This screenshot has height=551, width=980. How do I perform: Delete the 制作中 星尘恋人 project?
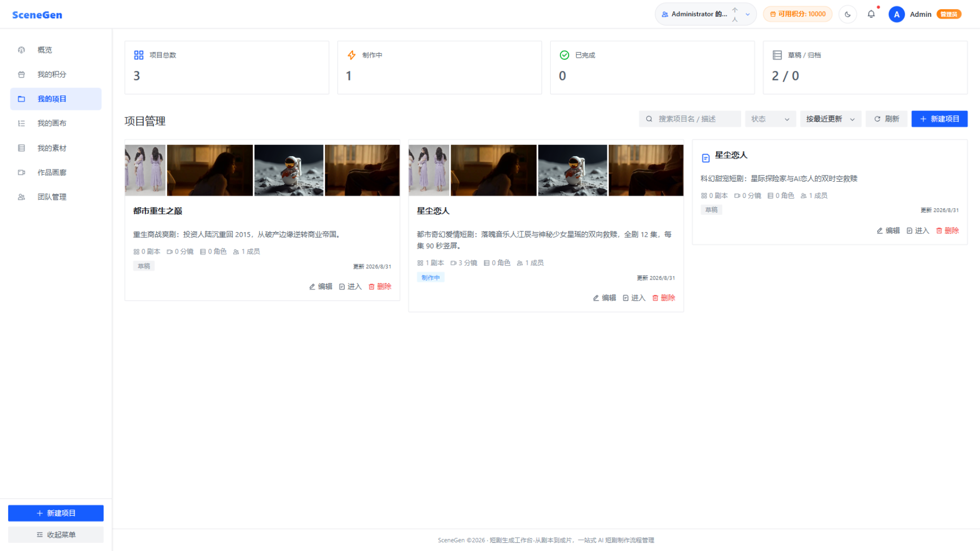[664, 298]
